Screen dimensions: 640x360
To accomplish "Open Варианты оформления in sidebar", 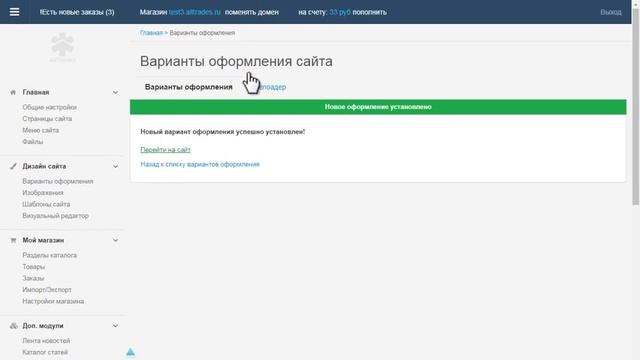I will pos(58,181).
